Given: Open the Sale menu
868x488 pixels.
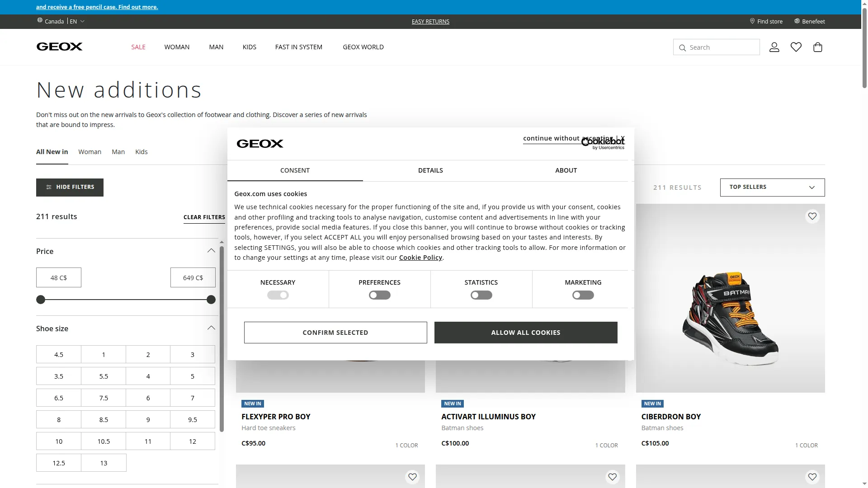Looking at the screenshot, I should click(138, 47).
